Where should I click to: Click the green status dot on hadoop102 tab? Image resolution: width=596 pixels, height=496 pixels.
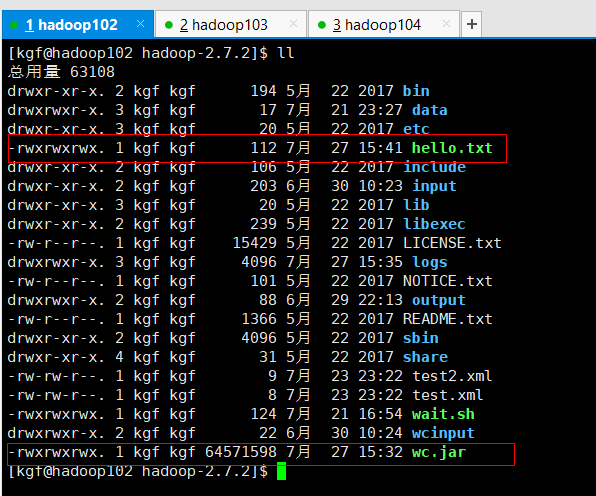(14, 25)
